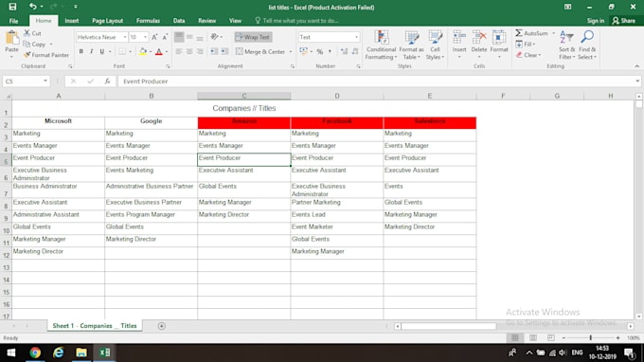Click the Decrease Indent icon
The image size is (644, 362).
pos(214,51)
